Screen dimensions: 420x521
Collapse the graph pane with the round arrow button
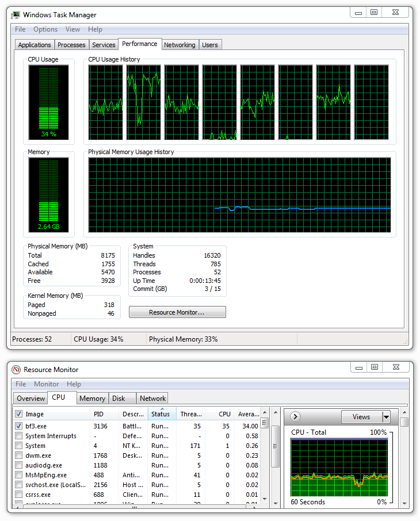(296, 417)
